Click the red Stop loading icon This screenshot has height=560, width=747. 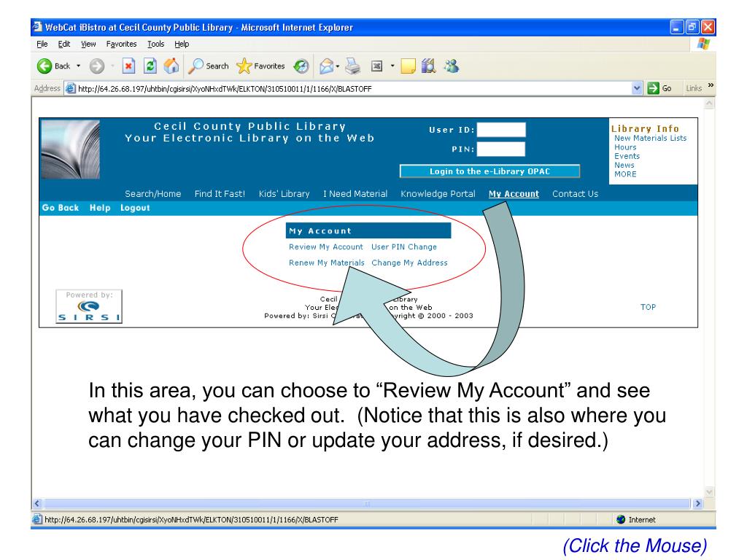[128, 66]
